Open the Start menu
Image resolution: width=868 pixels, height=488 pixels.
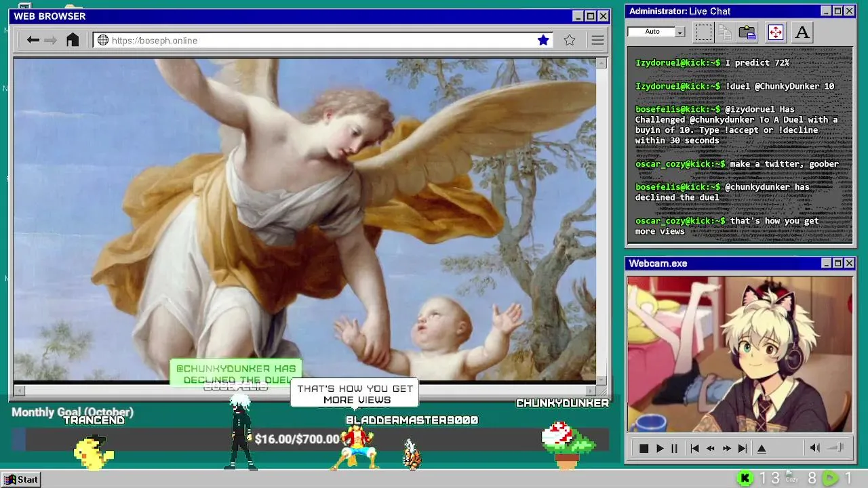(21, 479)
